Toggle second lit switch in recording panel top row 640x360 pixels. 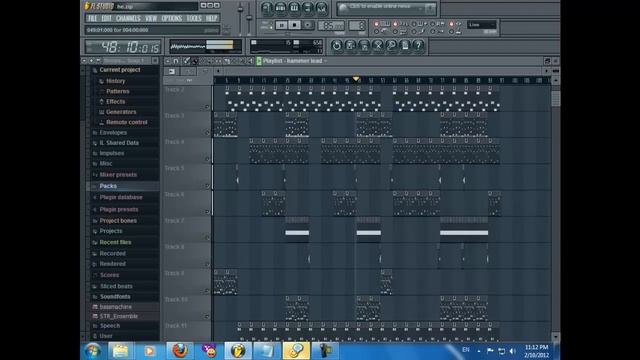[x=395, y=24]
